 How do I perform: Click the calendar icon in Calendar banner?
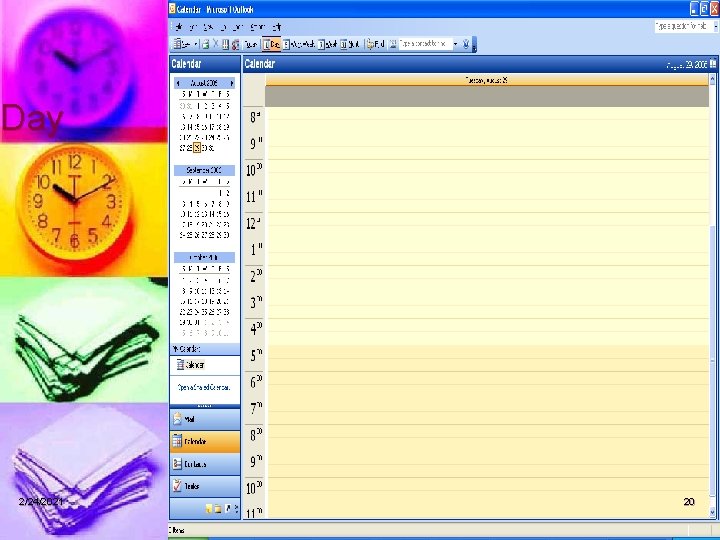pos(713,64)
